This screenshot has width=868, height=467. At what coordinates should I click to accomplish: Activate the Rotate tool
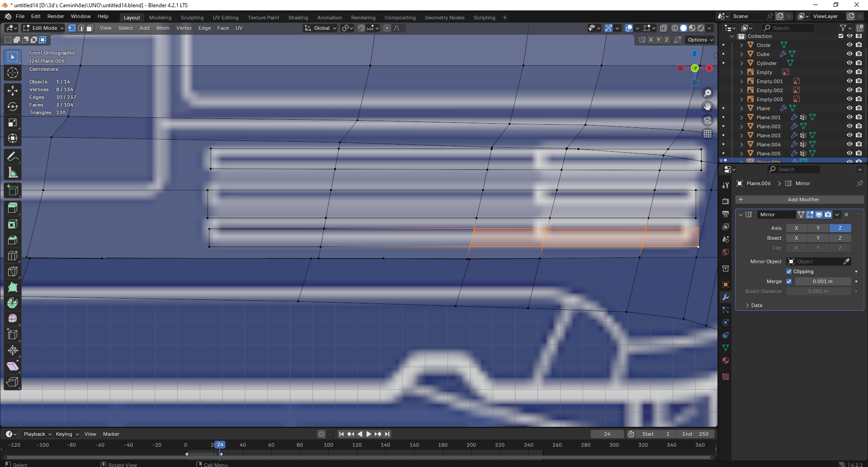coord(13,107)
